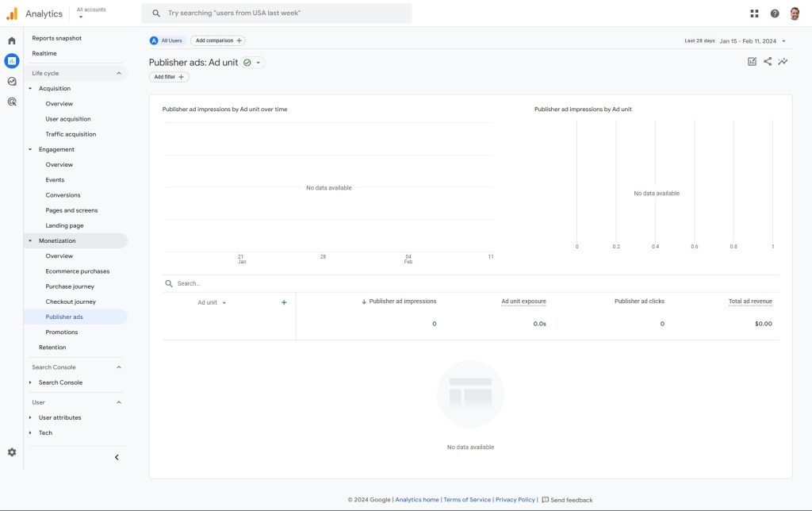Click Add comparison button
This screenshot has height=511, width=812.
click(x=218, y=40)
